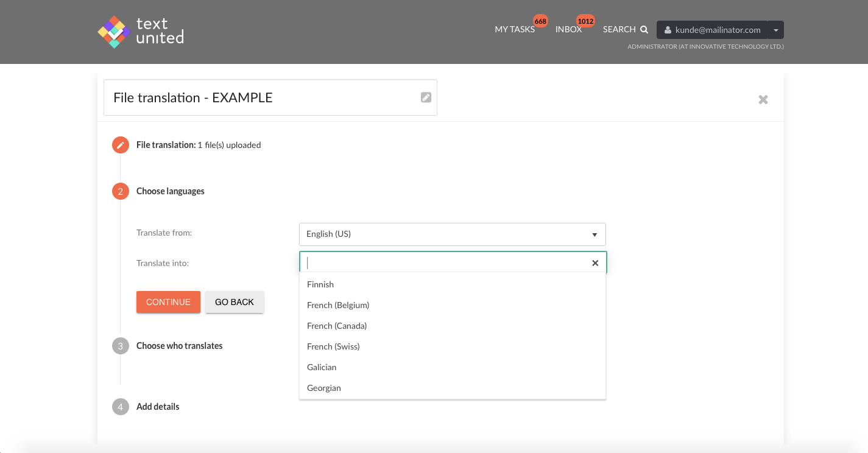
Task: Click the step 3 circle icon
Action: [121, 346]
